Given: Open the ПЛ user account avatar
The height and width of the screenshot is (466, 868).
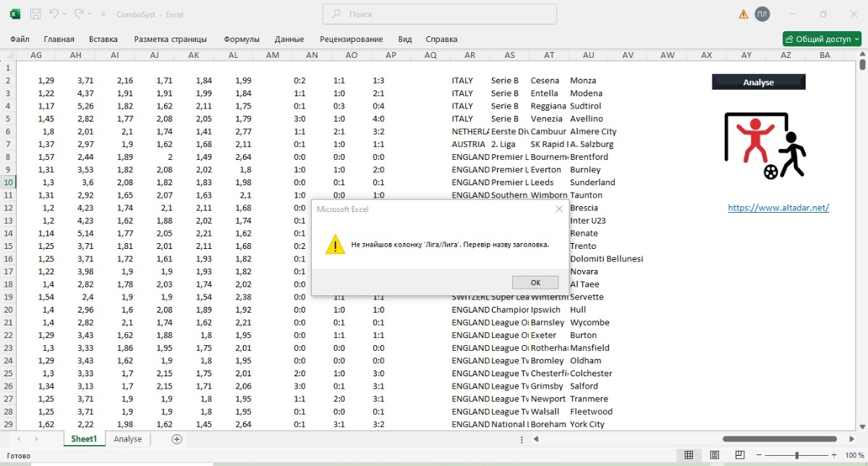Looking at the screenshot, I should (x=762, y=14).
